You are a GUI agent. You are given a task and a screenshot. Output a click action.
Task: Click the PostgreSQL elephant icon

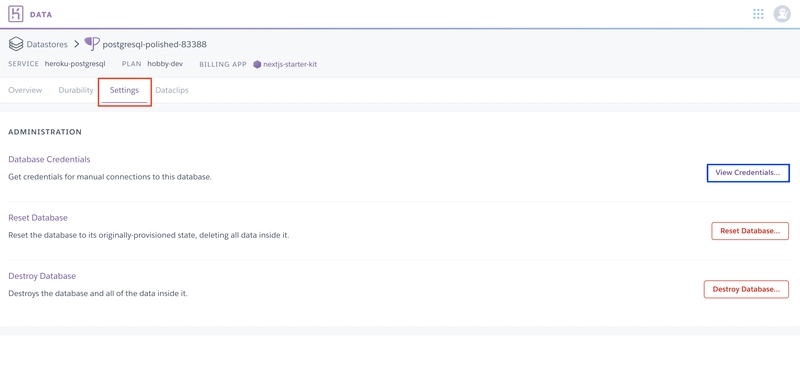[x=92, y=44]
